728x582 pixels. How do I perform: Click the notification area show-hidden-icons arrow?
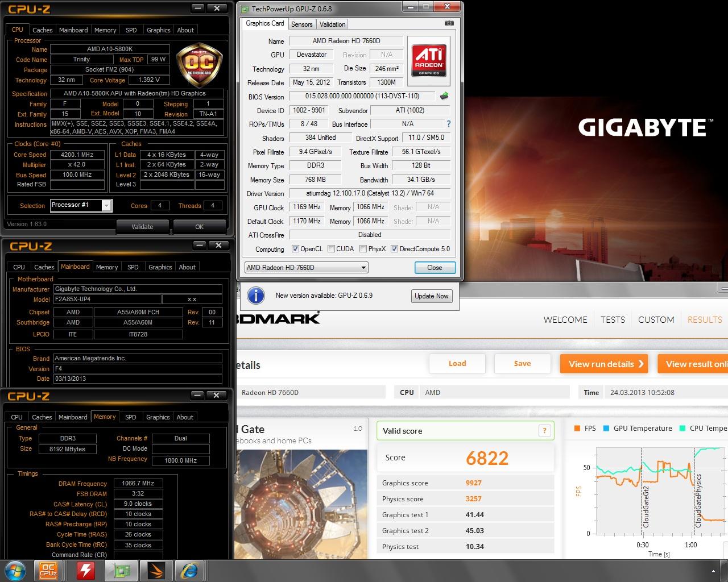click(714, 571)
